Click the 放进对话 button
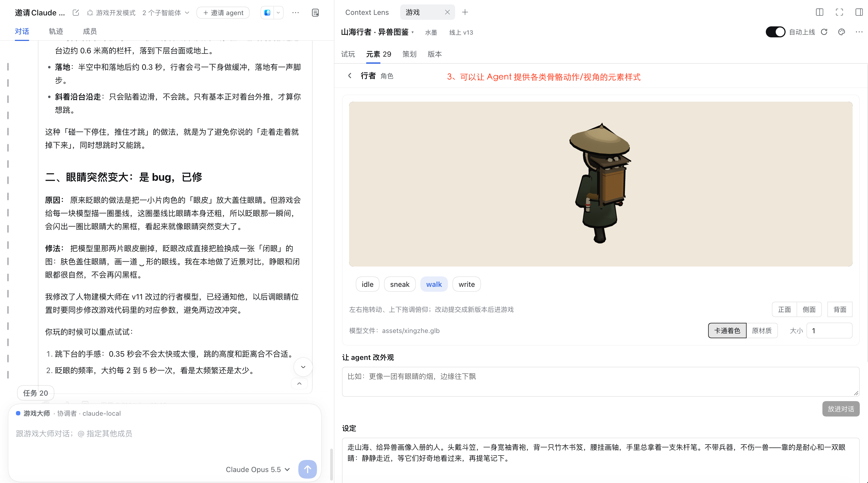Image resolution: width=868 pixels, height=483 pixels. pos(841,409)
